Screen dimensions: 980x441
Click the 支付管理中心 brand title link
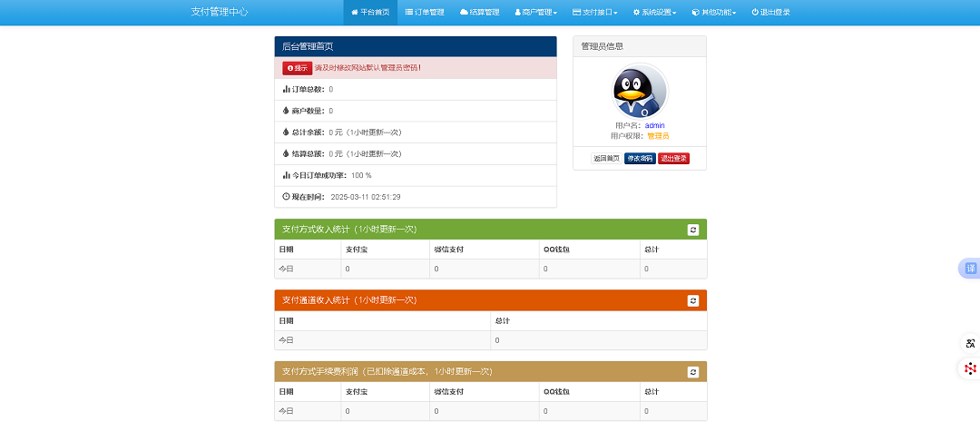pos(219,13)
